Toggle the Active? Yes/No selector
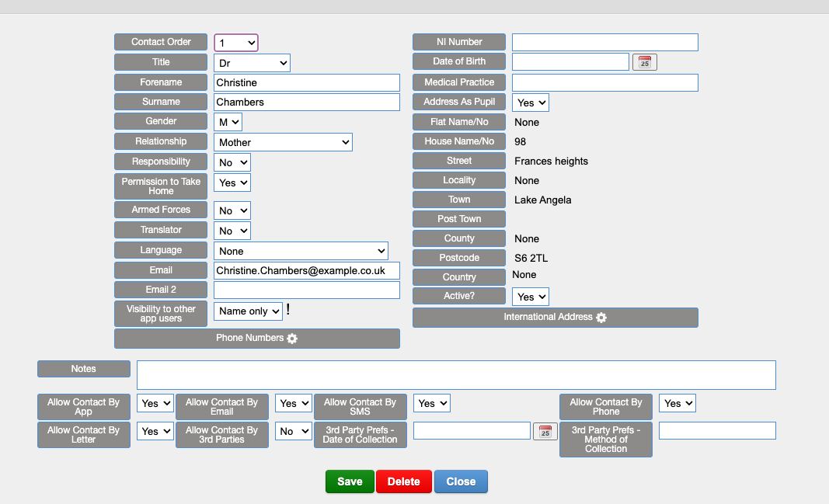Viewport: 829px width, 504px height. click(x=530, y=297)
